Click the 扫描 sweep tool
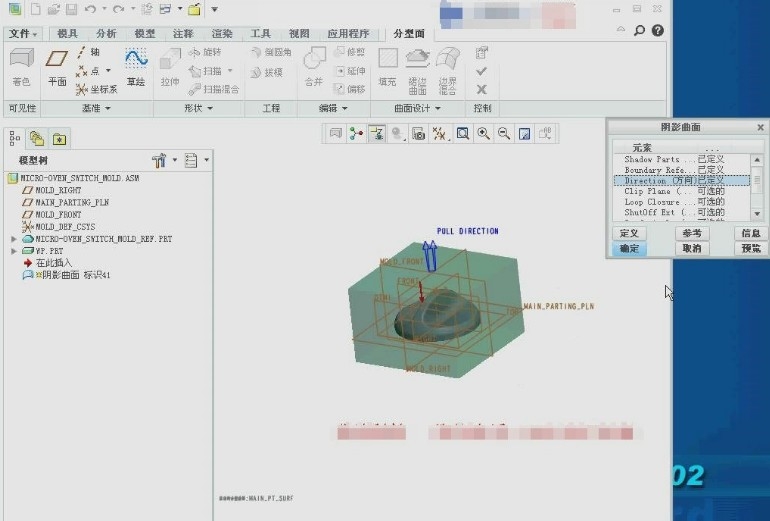This screenshot has width=770, height=521. tap(206, 71)
